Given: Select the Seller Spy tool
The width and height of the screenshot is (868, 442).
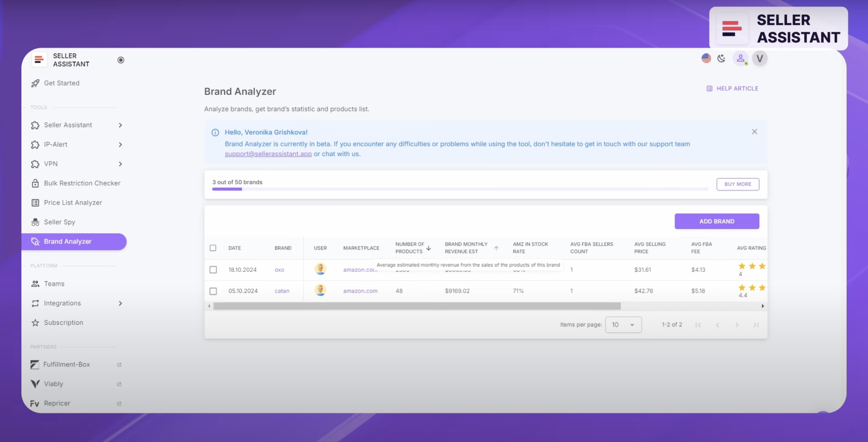Looking at the screenshot, I should 59,222.
